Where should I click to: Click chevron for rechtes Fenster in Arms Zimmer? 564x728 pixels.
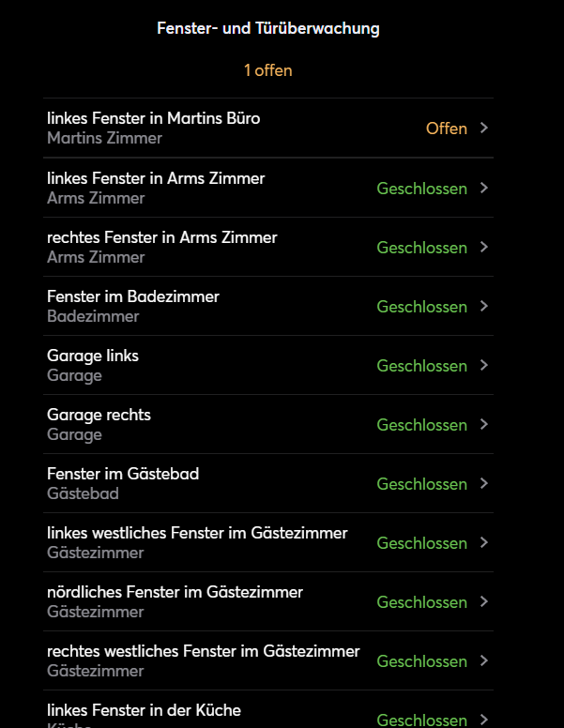pos(483,247)
